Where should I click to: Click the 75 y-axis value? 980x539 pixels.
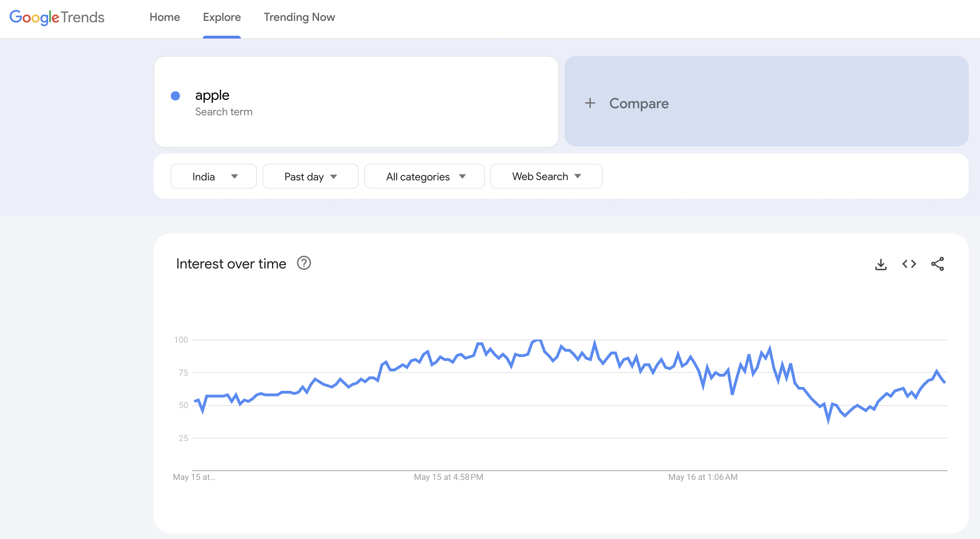coord(183,373)
